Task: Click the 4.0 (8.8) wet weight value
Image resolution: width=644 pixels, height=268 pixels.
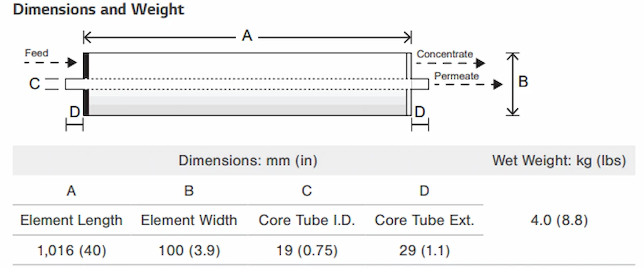Action: (x=559, y=220)
